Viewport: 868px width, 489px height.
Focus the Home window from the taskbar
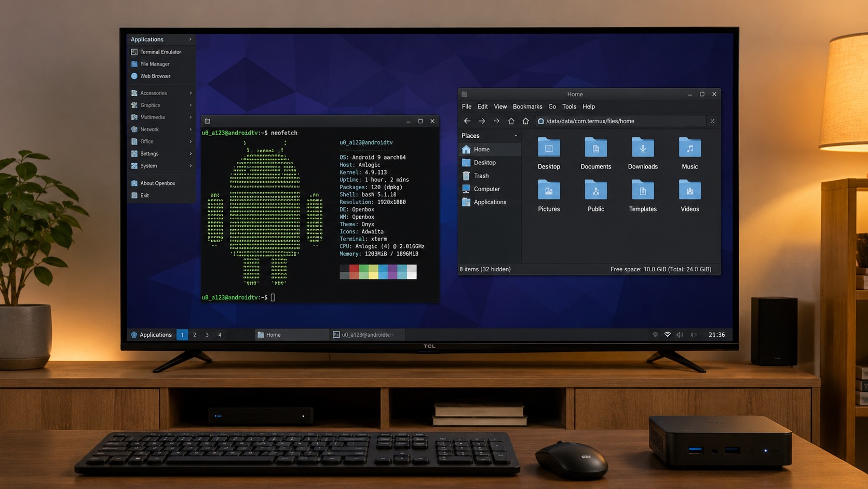click(x=292, y=335)
